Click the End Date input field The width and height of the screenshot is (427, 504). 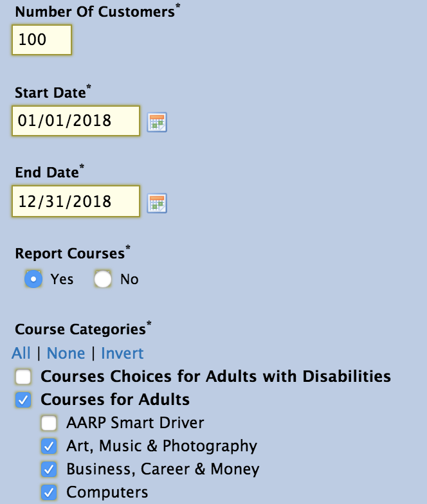76,202
